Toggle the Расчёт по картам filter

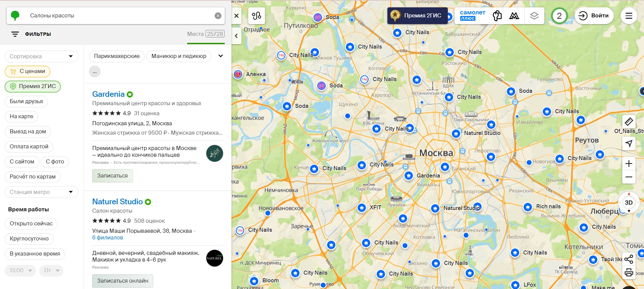tap(33, 177)
